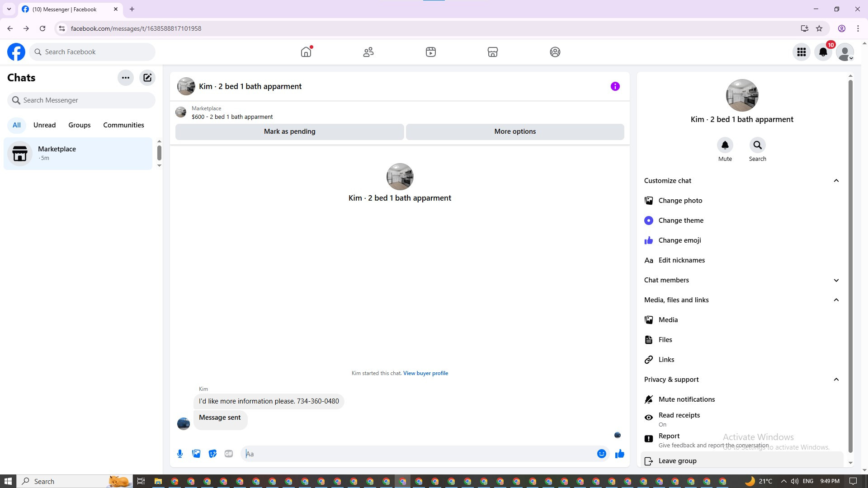Open the View buyer profile link
868x488 pixels.
(x=425, y=373)
